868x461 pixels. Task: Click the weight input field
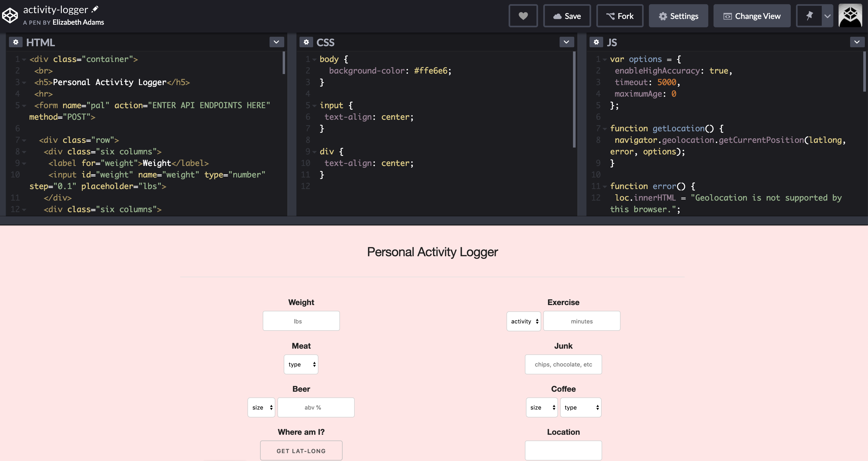pos(301,321)
